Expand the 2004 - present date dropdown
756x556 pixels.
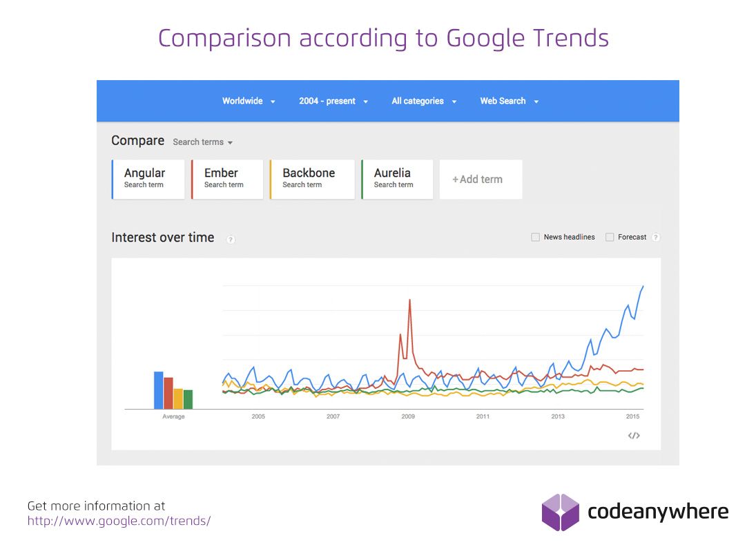click(x=333, y=101)
